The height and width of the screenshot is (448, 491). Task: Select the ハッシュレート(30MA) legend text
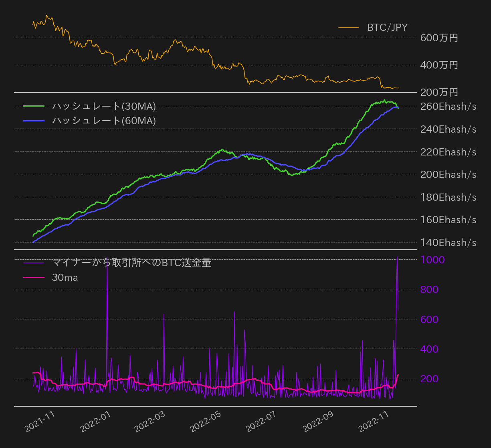104,106
